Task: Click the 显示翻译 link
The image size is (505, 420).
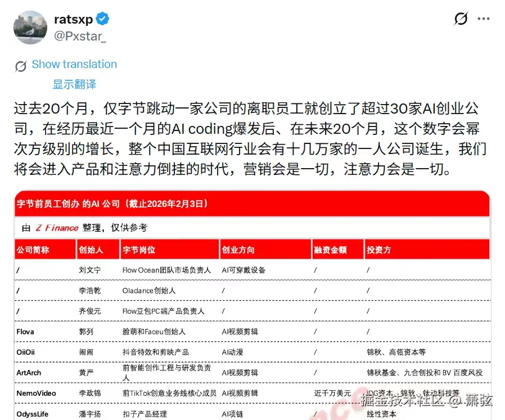Action: (x=74, y=84)
